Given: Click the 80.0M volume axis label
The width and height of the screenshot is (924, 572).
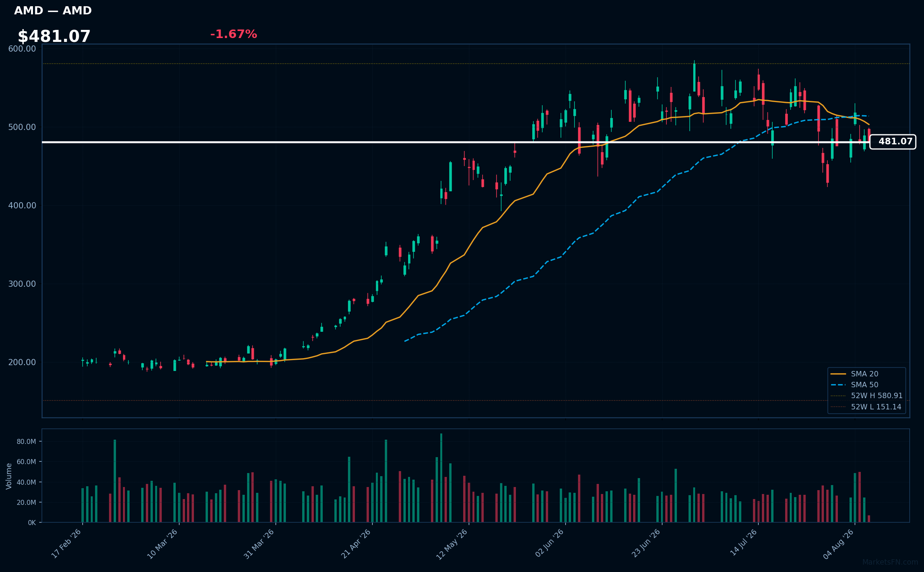Looking at the screenshot, I should (x=26, y=442).
